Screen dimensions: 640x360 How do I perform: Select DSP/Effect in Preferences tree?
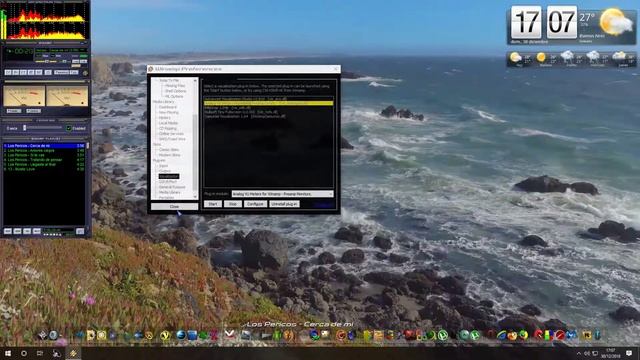tap(168, 182)
